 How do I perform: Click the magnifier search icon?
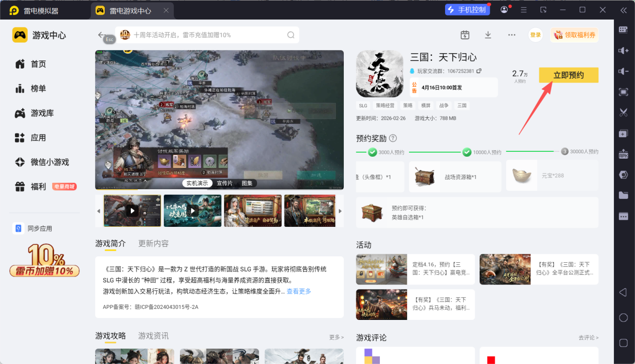click(x=291, y=35)
